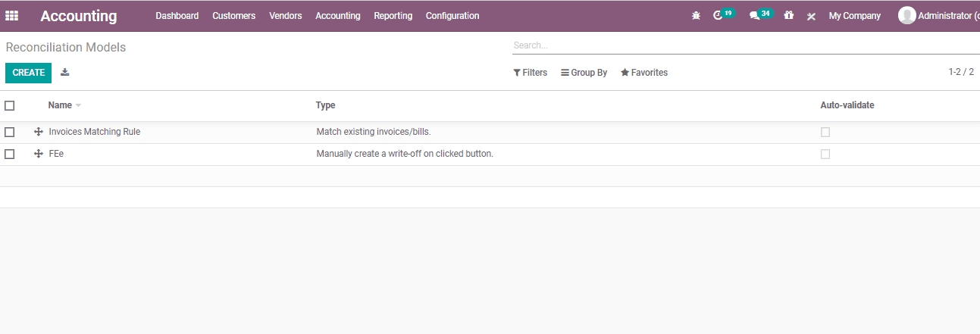Image resolution: width=980 pixels, height=334 pixels.
Task: Open the Reporting menu
Action: [x=393, y=16]
